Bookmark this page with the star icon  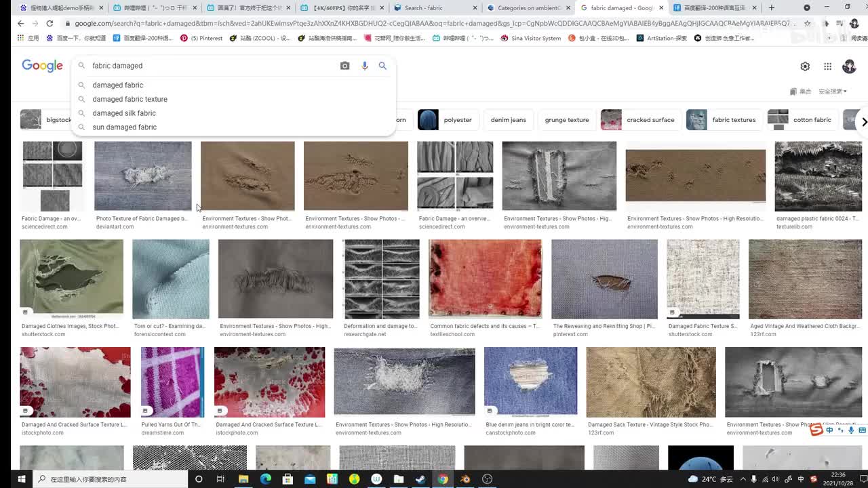pos(807,23)
